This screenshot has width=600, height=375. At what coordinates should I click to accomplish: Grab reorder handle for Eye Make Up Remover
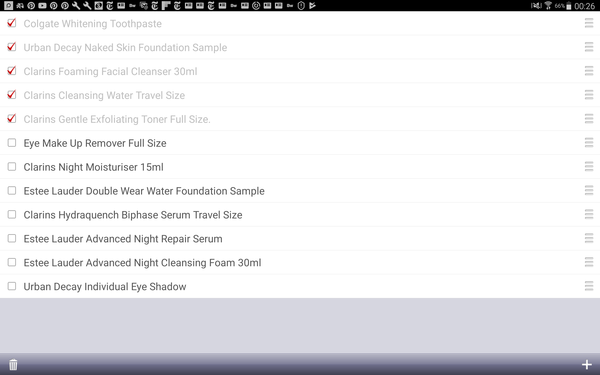[x=589, y=142]
